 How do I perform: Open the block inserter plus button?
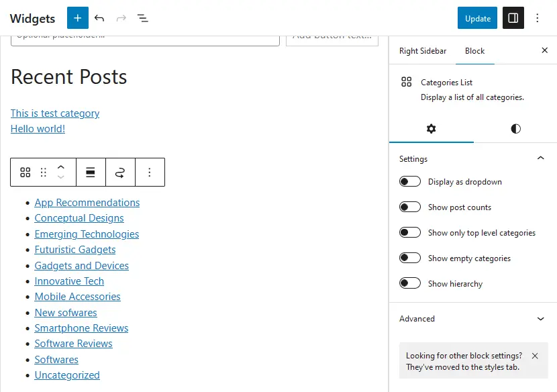(x=77, y=18)
